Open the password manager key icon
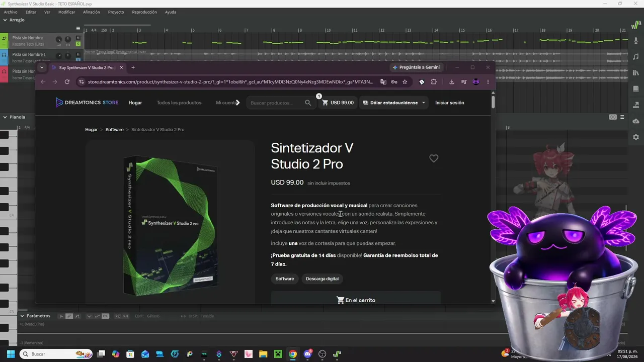The height and width of the screenshot is (362, 644). click(x=394, y=82)
